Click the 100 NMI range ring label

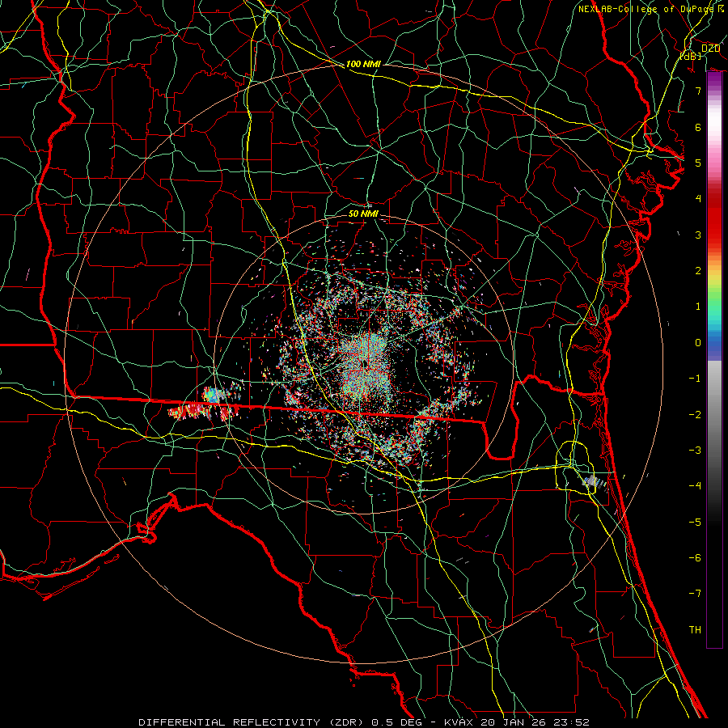pyautogui.click(x=363, y=64)
